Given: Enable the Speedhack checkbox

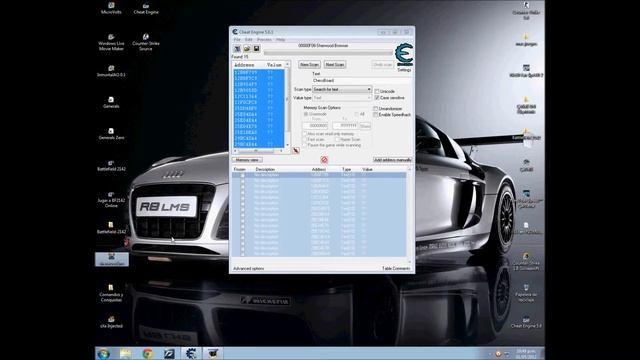Looking at the screenshot, I should pos(376,115).
